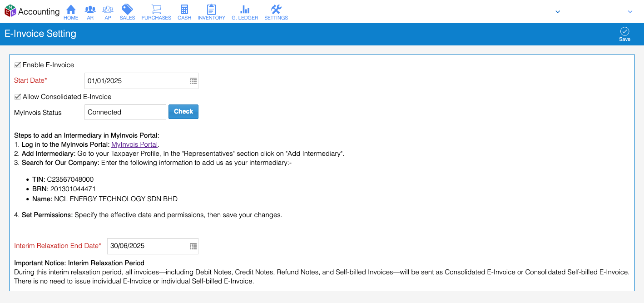644x303 pixels.
Task: Open the Start Date calendar picker
Action: click(193, 80)
